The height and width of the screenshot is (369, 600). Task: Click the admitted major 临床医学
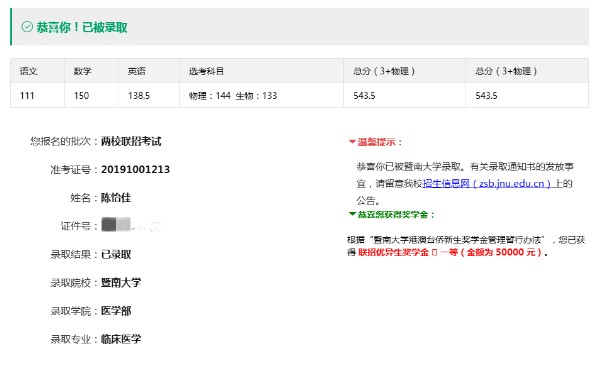tap(121, 339)
